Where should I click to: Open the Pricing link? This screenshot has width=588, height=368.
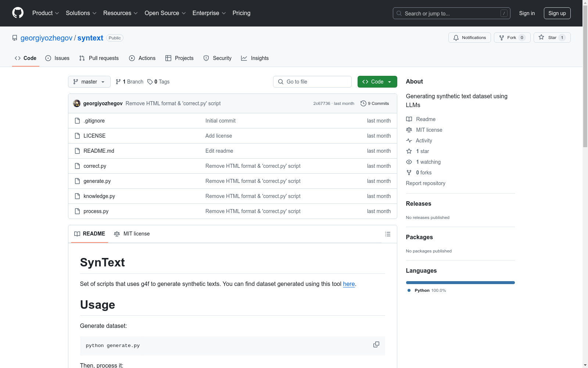241,13
